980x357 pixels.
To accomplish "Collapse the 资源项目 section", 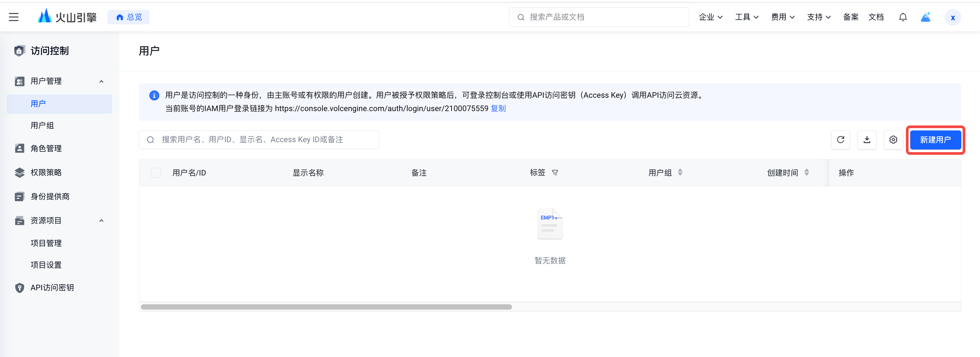I will click(101, 221).
